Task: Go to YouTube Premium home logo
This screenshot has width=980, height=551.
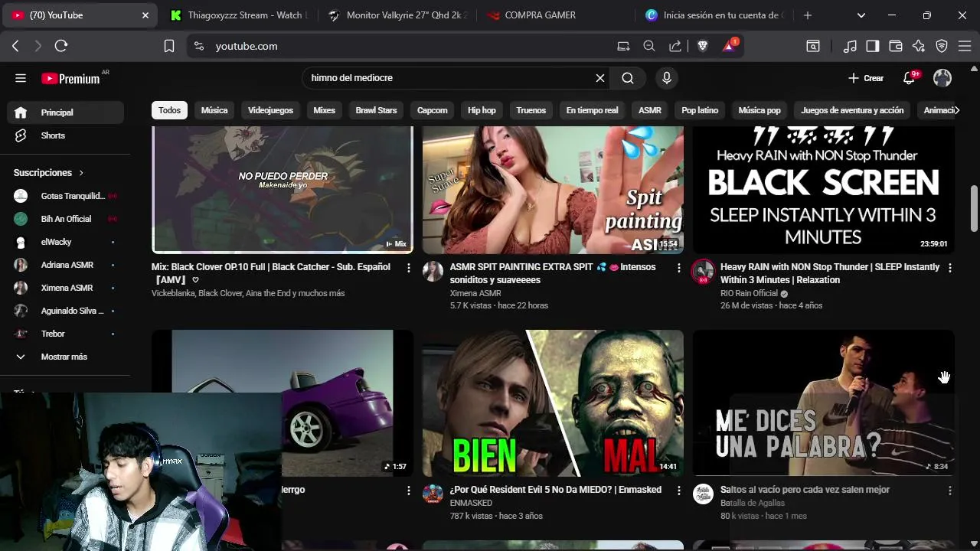Action: click(x=70, y=78)
